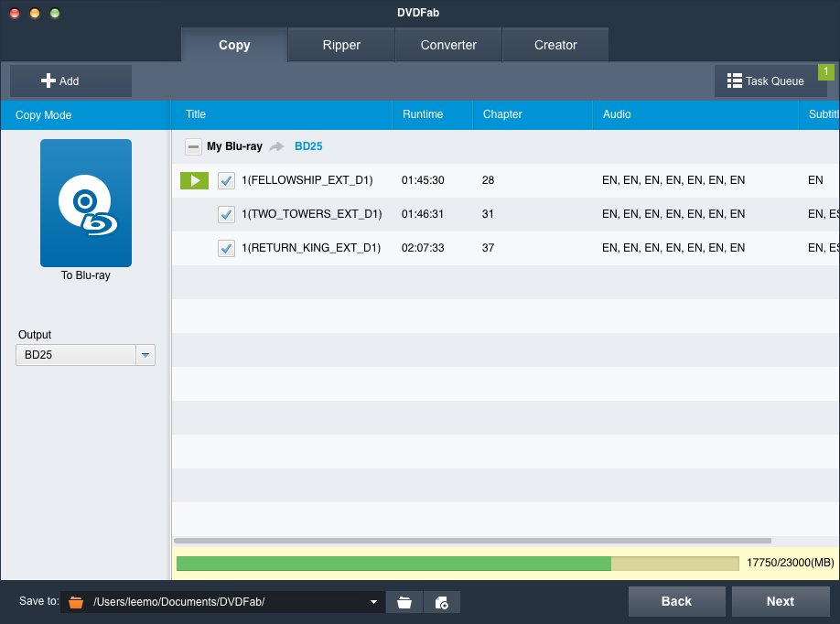Click the green Task Queue count badge
This screenshot has width=840, height=624.
(x=825, y=71)
